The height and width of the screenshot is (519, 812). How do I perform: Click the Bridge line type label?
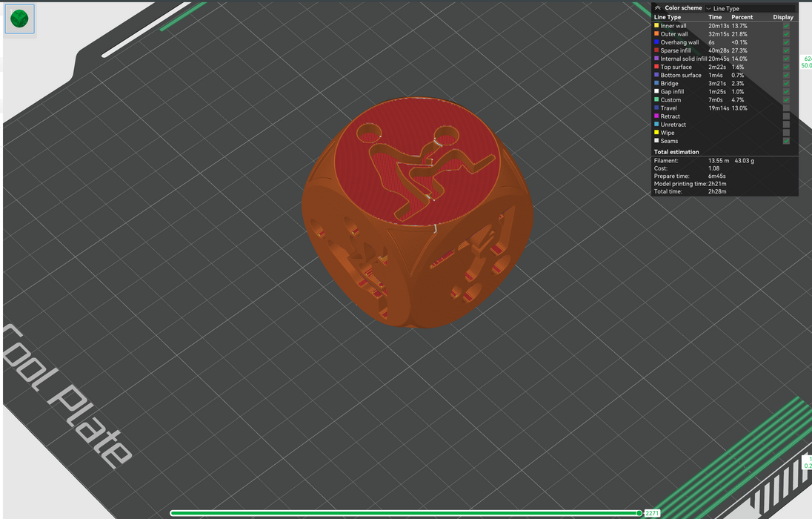(x=669, y=84)
